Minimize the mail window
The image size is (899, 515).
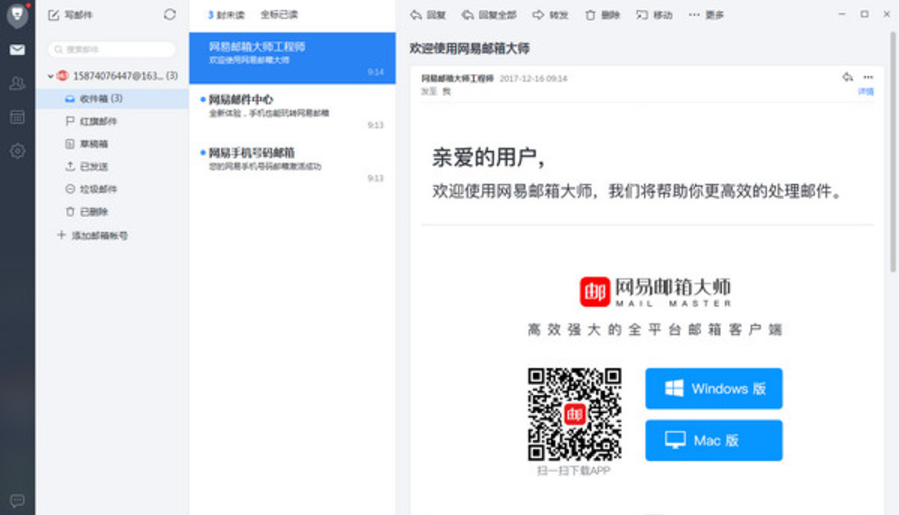[x=842, y=14]
